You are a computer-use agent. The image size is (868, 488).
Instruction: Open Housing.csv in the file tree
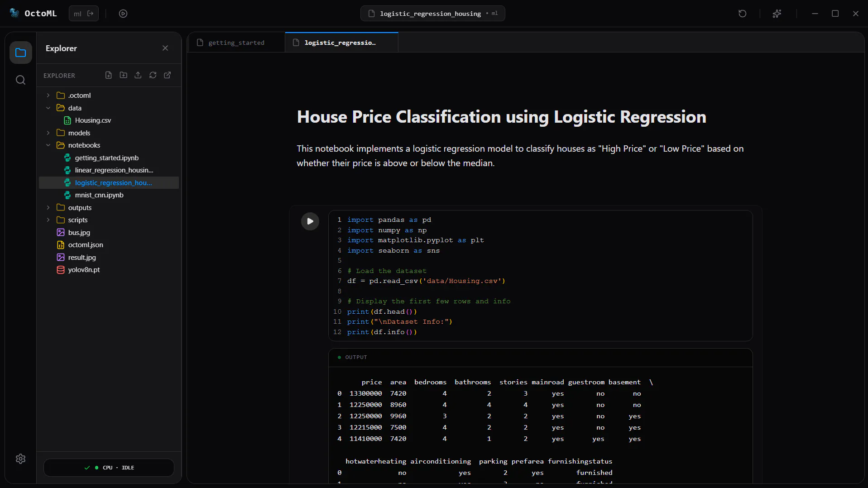(109, 120)
